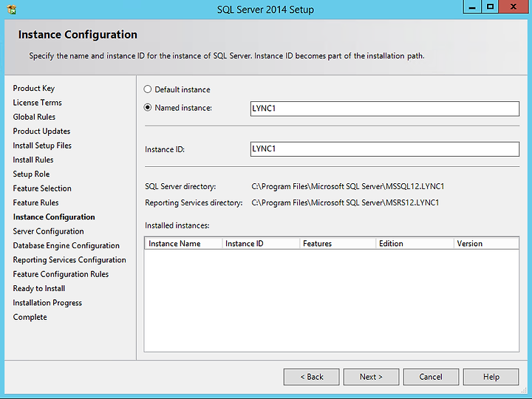Click the Instance ID text field
The width and height of the screenshot is (532, 399).
[385, 149]
